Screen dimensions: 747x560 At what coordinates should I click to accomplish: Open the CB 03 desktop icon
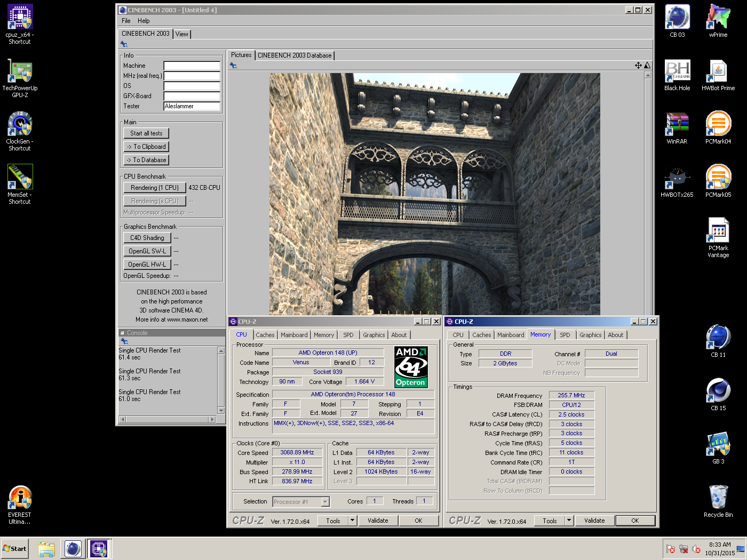tap(677, 21)
